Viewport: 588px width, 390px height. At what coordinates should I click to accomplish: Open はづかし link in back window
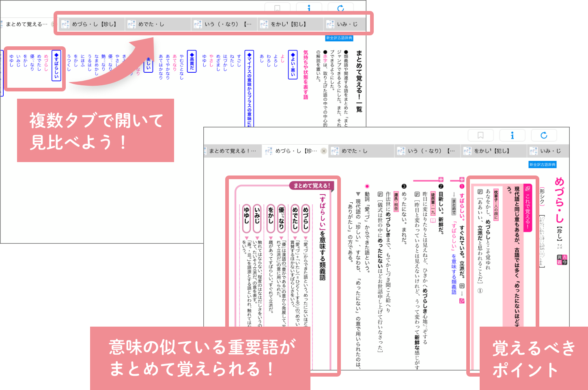pos(225,63)
